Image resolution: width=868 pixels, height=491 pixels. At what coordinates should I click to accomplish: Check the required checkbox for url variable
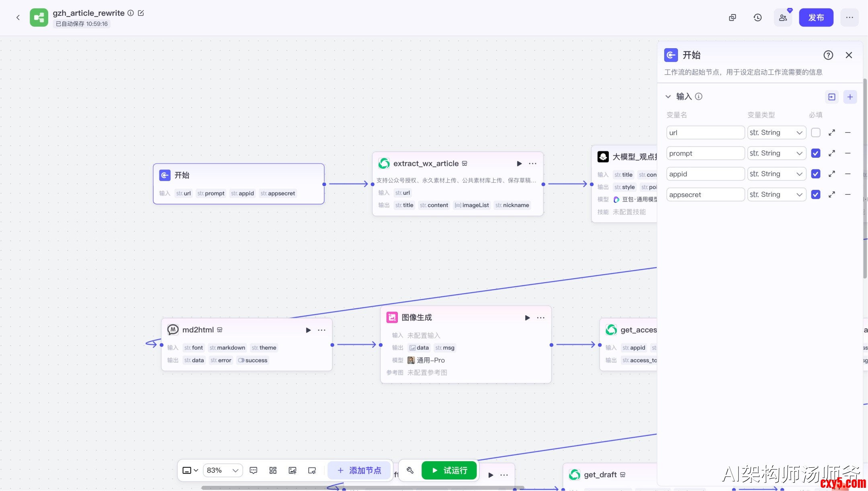[x=815, y=132]
